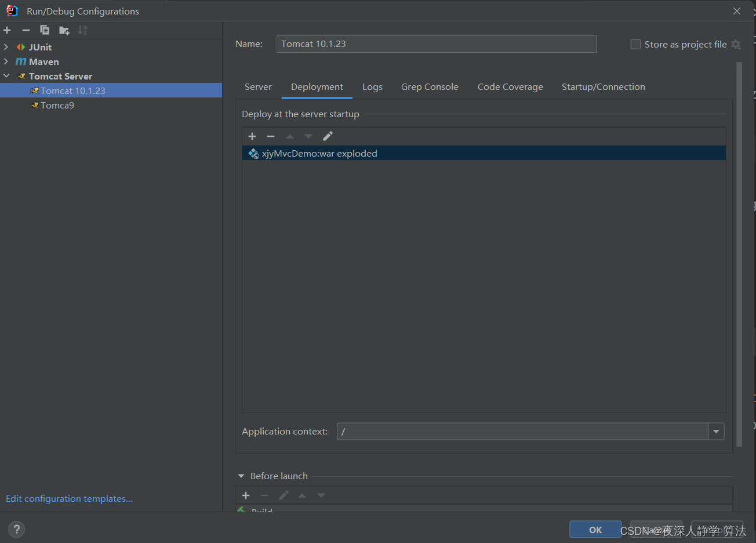Move deployment artifact up

click(290, 136)
